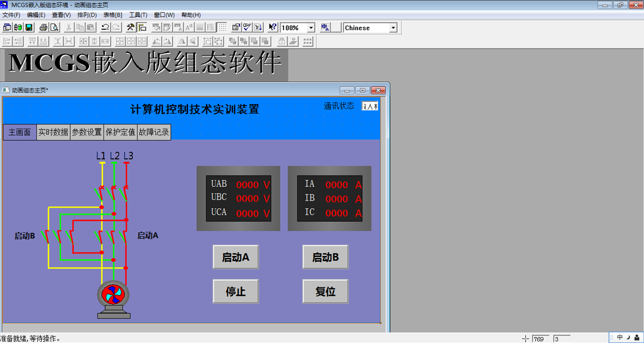644x343 pixels.
Task: Open the 编辑(E) menu
Action: pos(36,15)
